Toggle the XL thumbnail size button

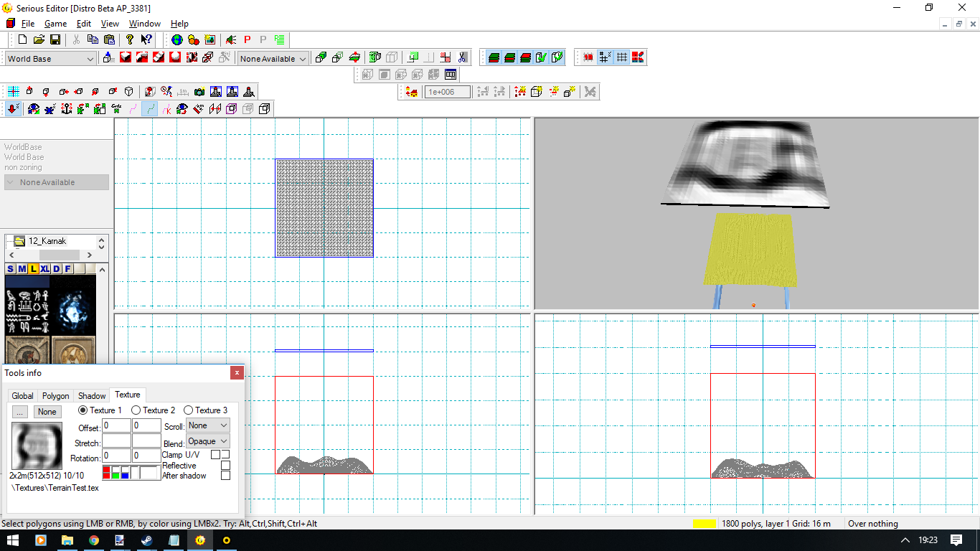coord(44,269)
